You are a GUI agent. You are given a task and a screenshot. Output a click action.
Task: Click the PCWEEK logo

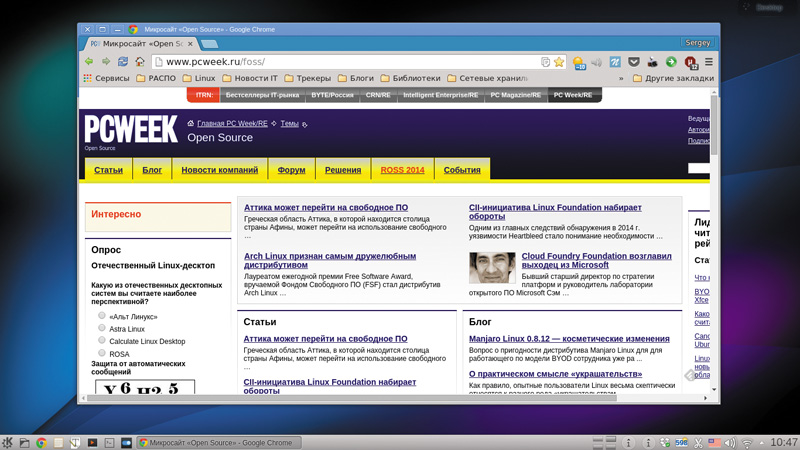point(131,129)
